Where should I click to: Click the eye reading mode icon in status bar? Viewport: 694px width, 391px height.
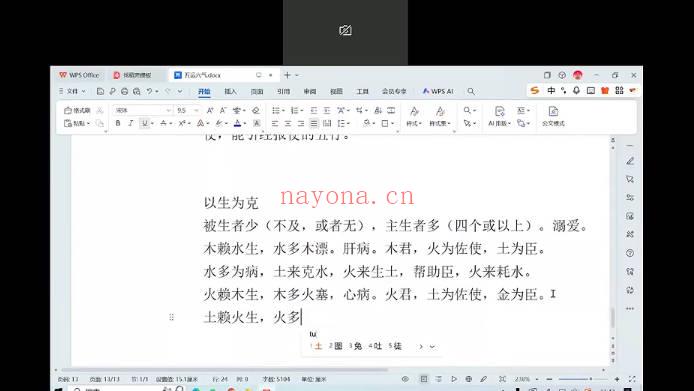point(405,379)
